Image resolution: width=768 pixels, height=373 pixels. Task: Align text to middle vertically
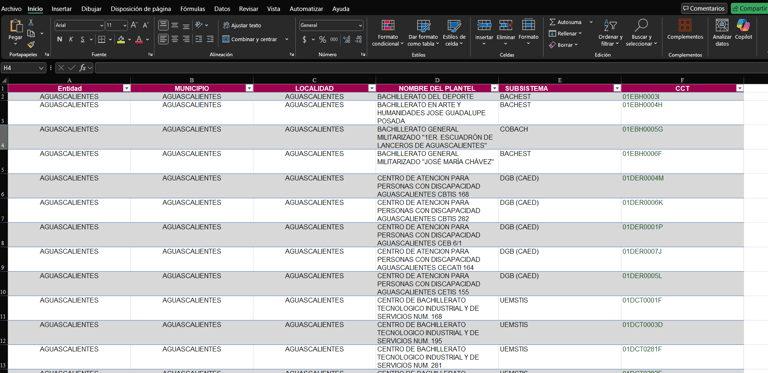pos(174,25)
